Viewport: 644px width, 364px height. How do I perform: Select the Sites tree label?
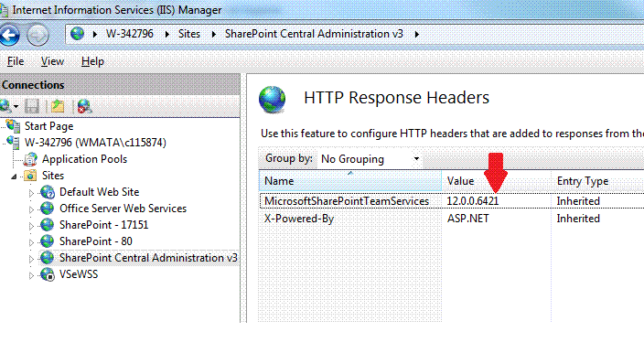[x=53, y=176]
